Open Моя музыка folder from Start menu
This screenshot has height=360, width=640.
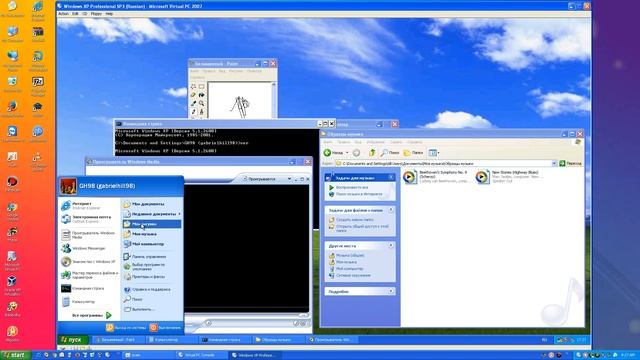[152, 234]
